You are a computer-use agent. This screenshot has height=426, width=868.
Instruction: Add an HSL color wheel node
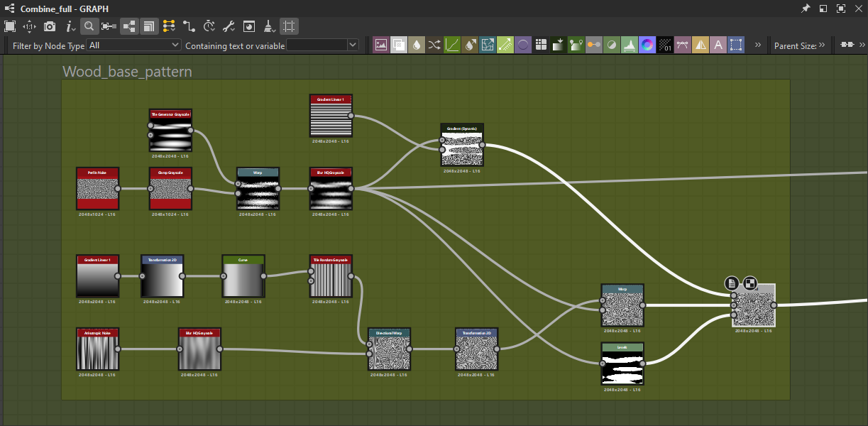pos(647,45)
